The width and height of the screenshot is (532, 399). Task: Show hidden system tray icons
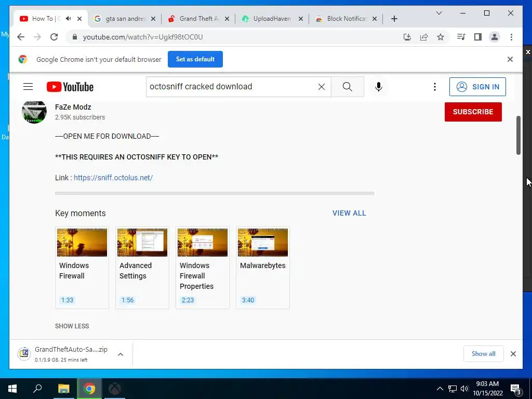click(x=440, y=389)
